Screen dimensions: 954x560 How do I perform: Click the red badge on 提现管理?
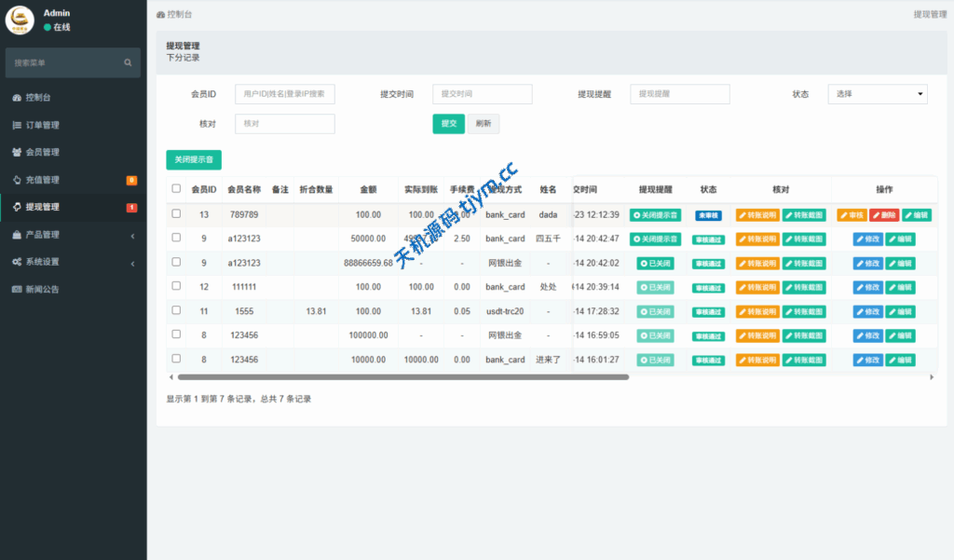tap(131, 207)
